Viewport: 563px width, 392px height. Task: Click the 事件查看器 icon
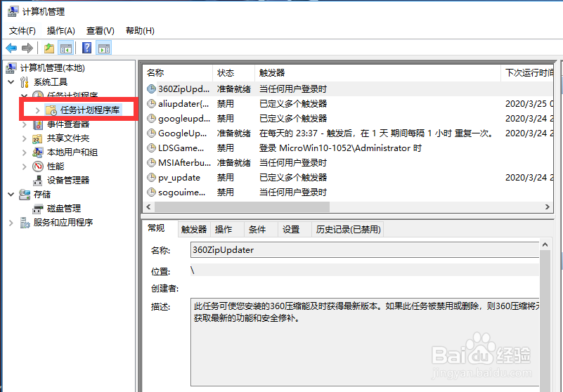tap(38, 124)
